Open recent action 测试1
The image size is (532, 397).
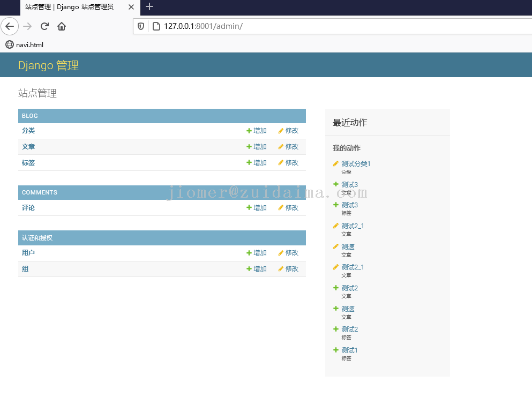point(349,350)
